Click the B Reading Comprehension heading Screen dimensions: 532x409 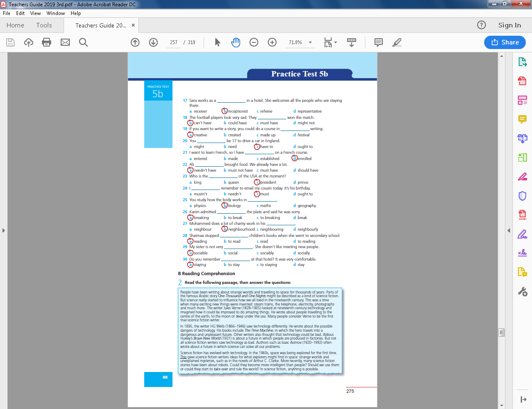click(207, 273)
